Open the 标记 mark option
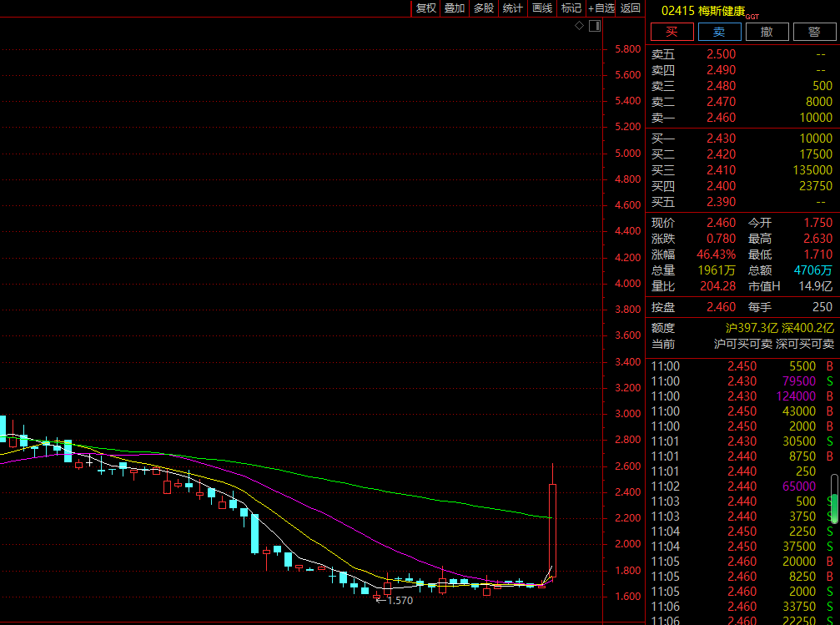Screen dimensions: 840x625 571,8
